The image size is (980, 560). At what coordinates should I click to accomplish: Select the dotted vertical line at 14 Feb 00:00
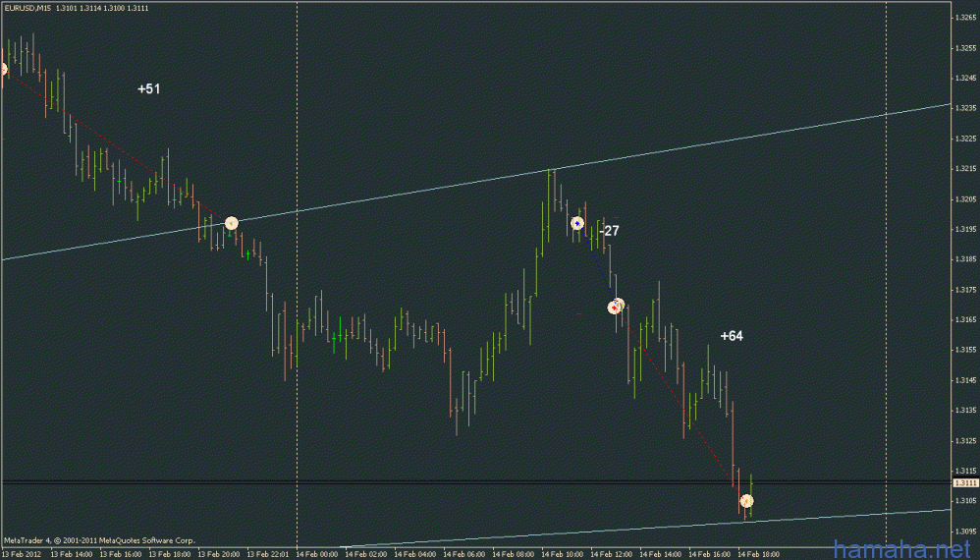[297, 295]
